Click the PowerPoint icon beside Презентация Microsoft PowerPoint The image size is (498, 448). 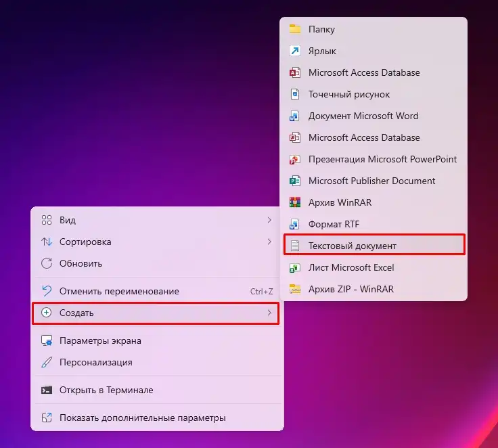coord(294,159)
